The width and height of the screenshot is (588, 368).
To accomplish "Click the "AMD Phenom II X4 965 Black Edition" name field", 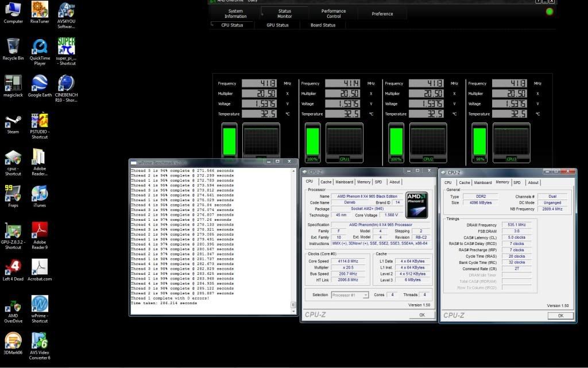I will tap(367, 197).
